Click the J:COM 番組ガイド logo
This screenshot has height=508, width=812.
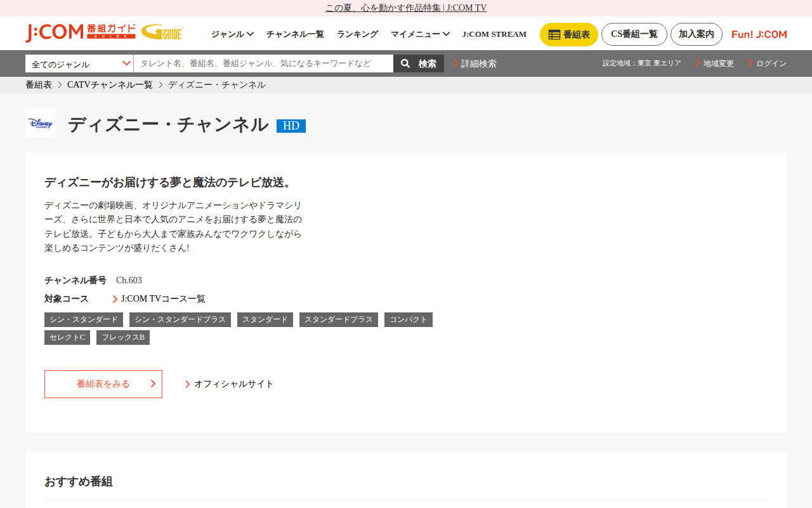[81, 33]
